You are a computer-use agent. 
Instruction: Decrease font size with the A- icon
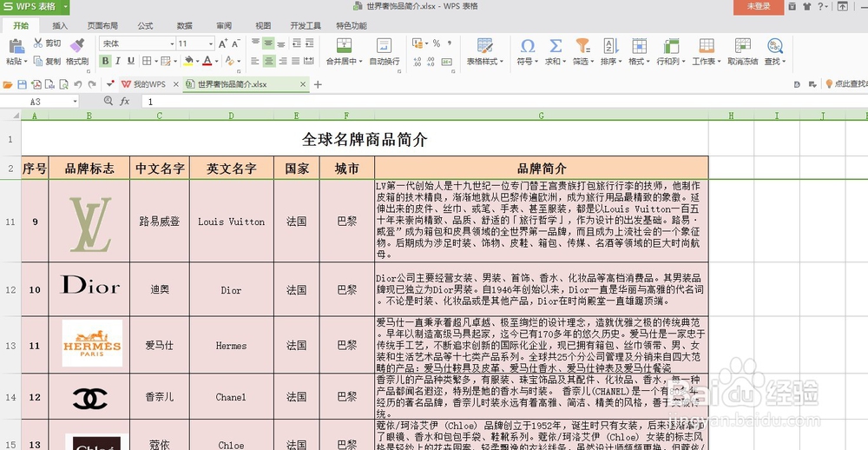point(235,43)
